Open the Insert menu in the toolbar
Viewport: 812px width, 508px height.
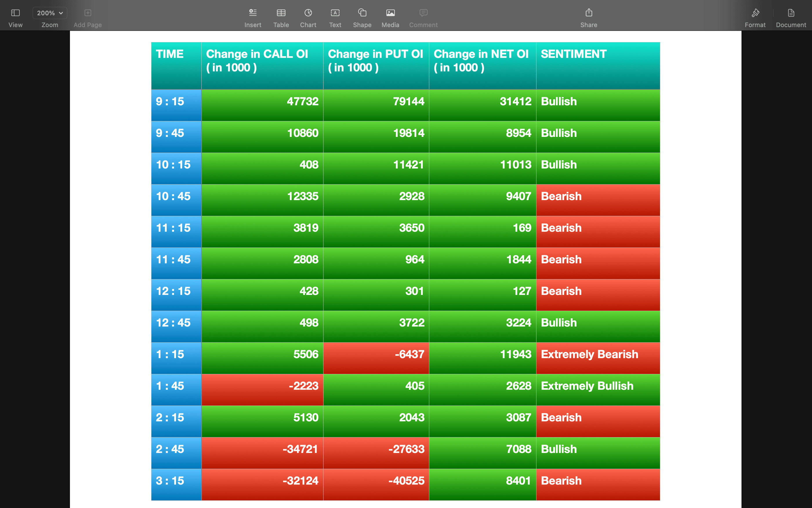click(253, 16)
